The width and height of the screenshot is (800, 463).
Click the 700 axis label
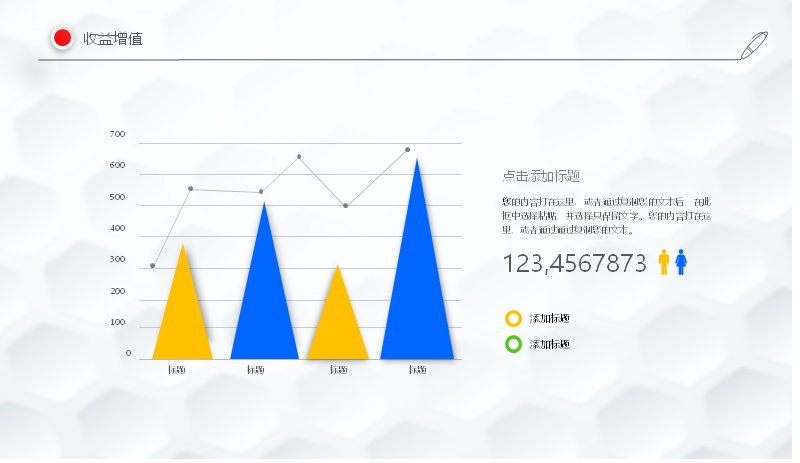pos(117,134)
